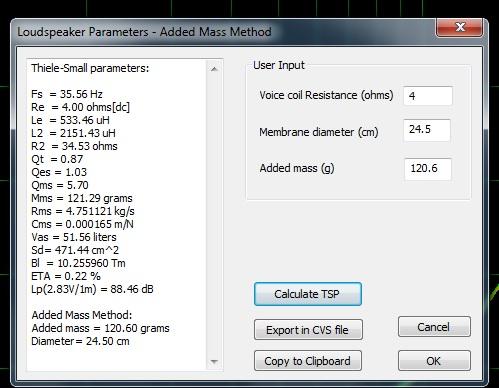Click the 'Qes = 1.03' line
This screenshot has height=388, width=499.
59,172
